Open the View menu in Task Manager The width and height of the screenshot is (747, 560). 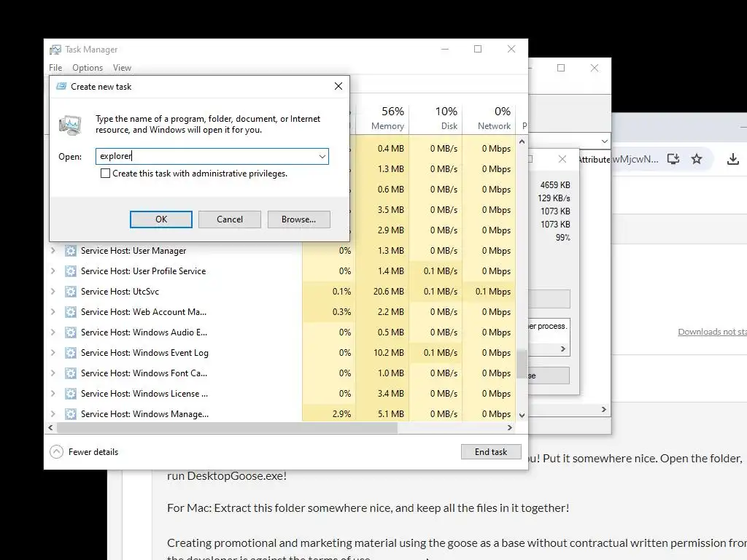122,68
